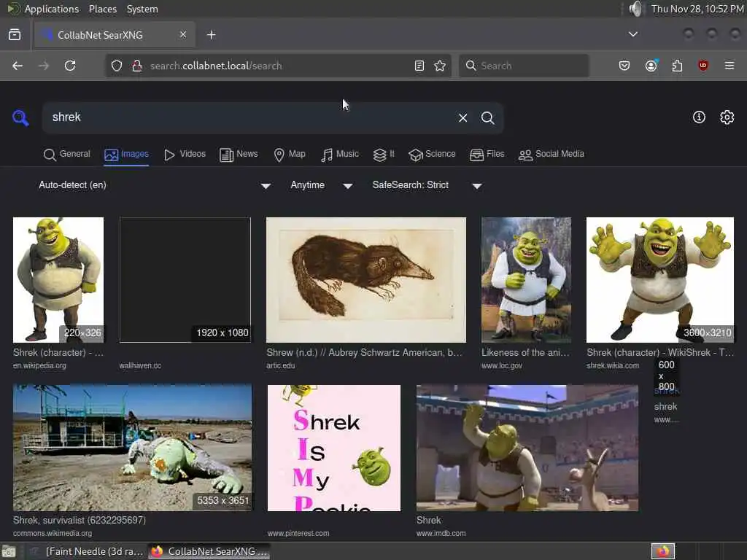Click the show desktop taskbar icon

pos(9,552)
